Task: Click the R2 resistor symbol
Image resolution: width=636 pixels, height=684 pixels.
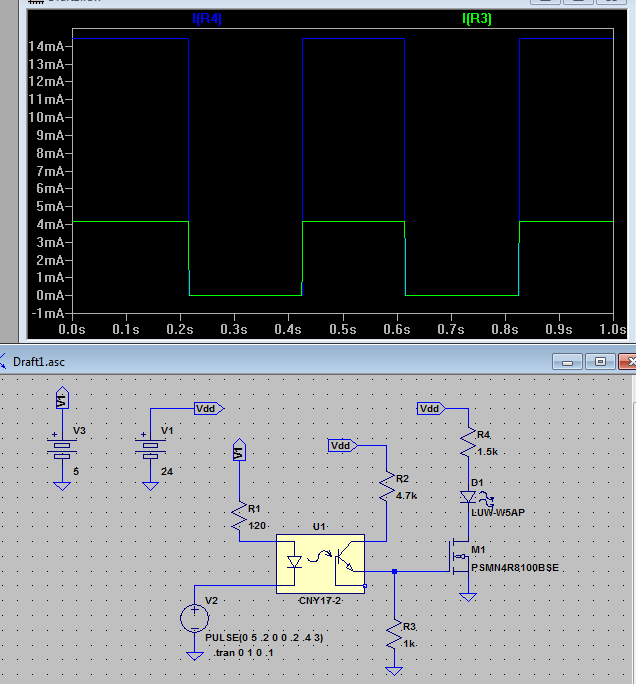Action: [386, 486]
